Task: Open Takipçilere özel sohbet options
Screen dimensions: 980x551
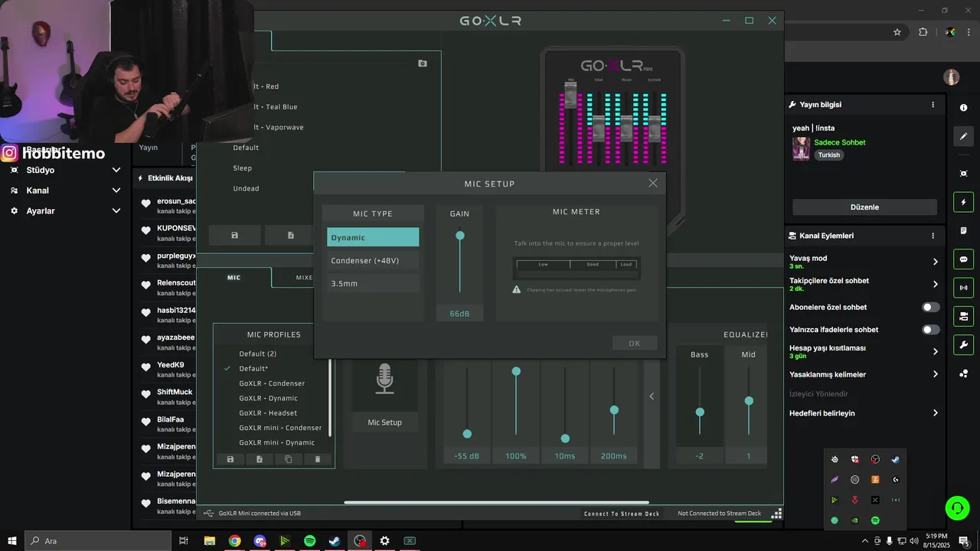Action: pos(935,284)
